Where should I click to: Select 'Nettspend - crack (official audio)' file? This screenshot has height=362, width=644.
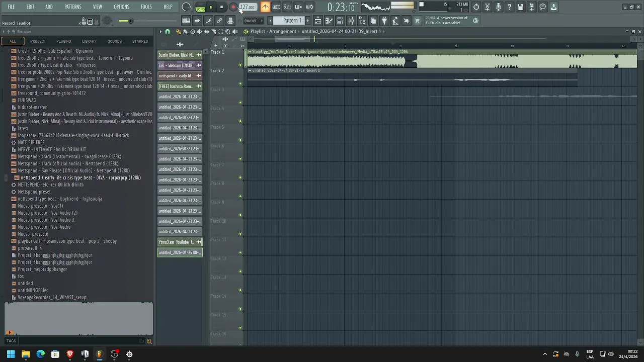[x=68, y=163]
